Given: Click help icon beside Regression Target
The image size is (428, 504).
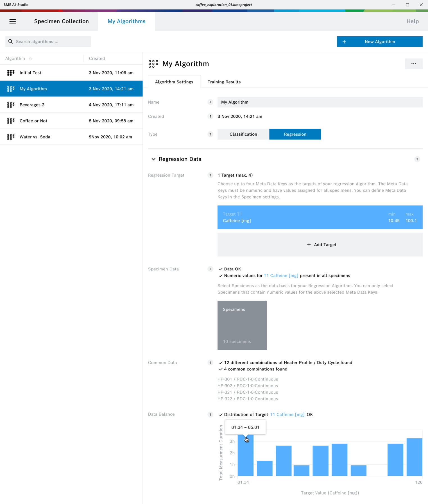Looking at the screenshot, I should click(x=210, y=175).
